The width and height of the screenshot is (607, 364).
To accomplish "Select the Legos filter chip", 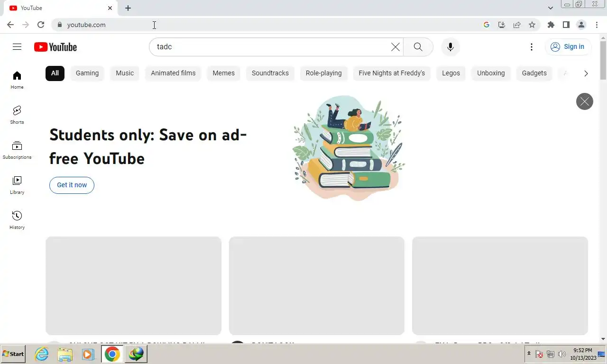I will (x=451, y=73).
